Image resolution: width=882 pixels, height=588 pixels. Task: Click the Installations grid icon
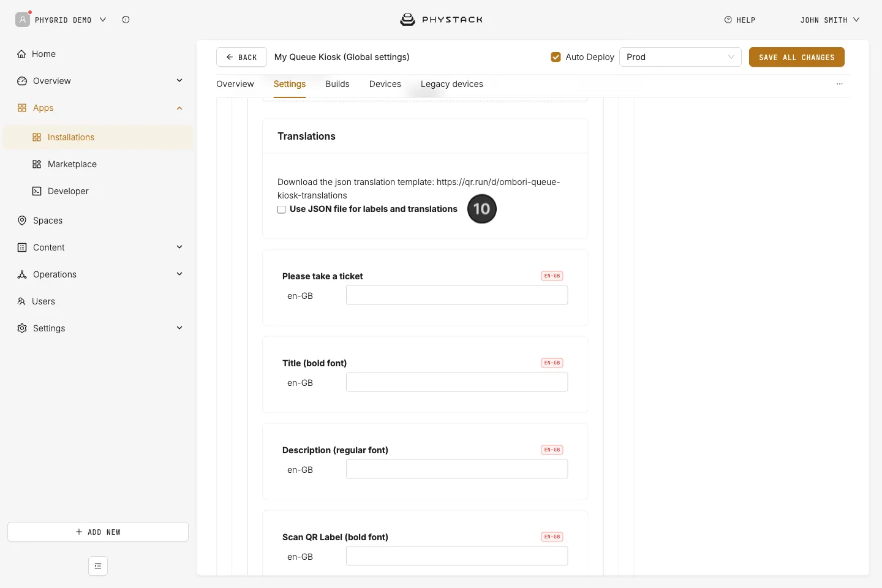coord(37,137)
